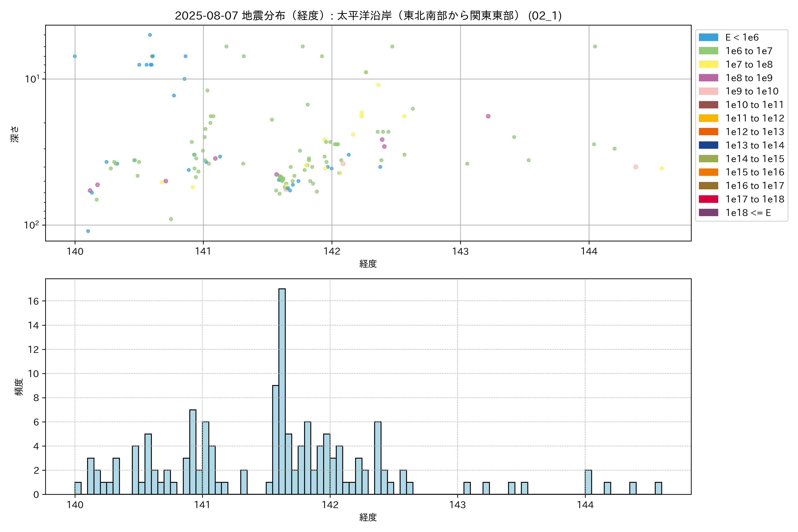Click the brown '1e10 to 1e11' legend swatch

pos(708,105)
